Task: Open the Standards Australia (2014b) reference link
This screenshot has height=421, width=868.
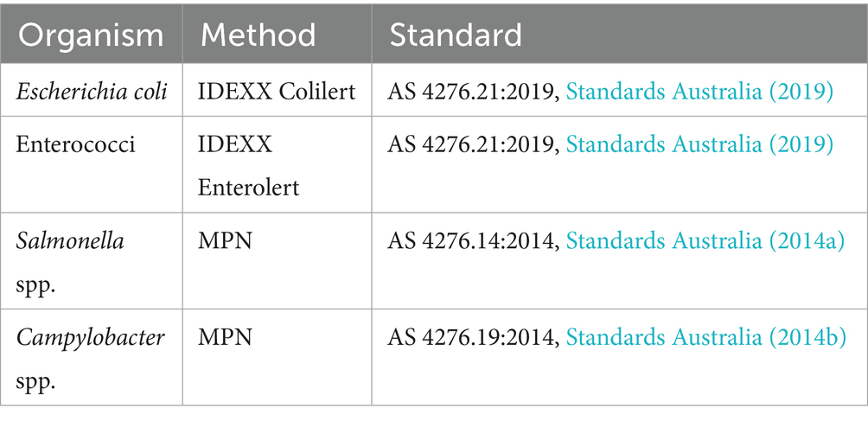Action: pyautogui.click(x=705, y=337)
